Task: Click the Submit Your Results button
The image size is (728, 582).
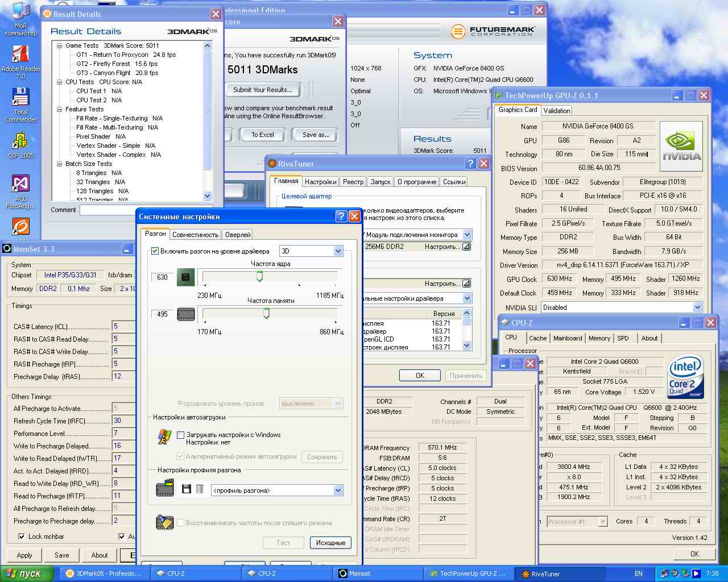Action: point(263,90)
